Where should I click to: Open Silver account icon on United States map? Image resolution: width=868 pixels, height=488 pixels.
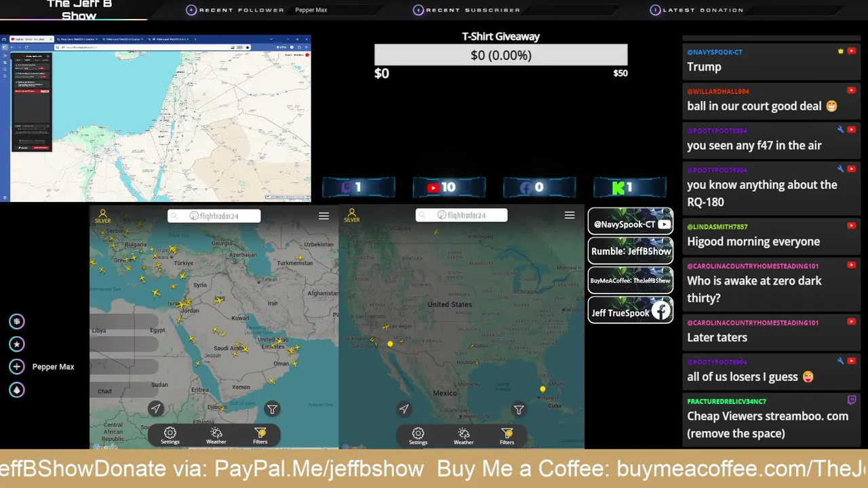(351, 216)
